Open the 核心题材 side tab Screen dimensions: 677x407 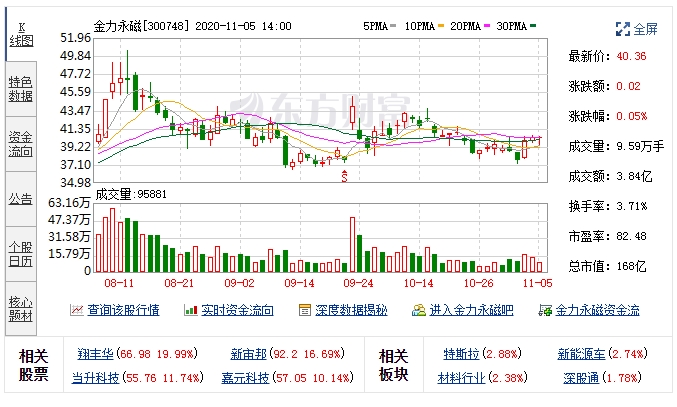pos(21,308)
